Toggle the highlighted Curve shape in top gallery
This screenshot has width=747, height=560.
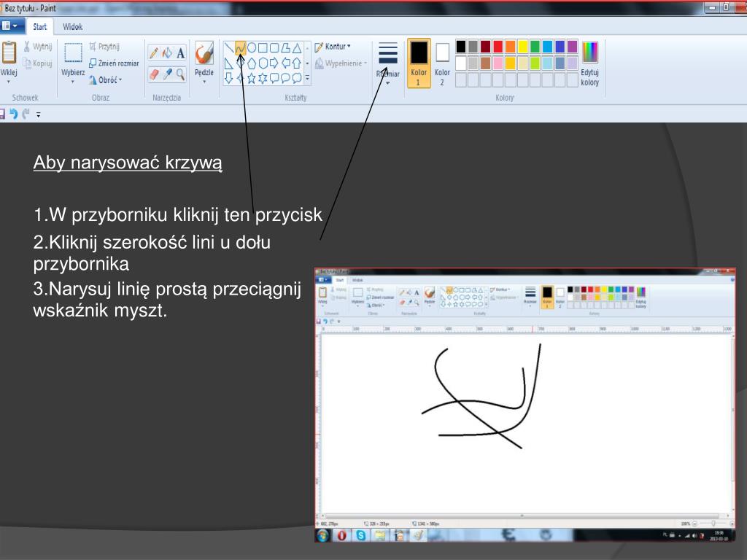pos(241,47)
